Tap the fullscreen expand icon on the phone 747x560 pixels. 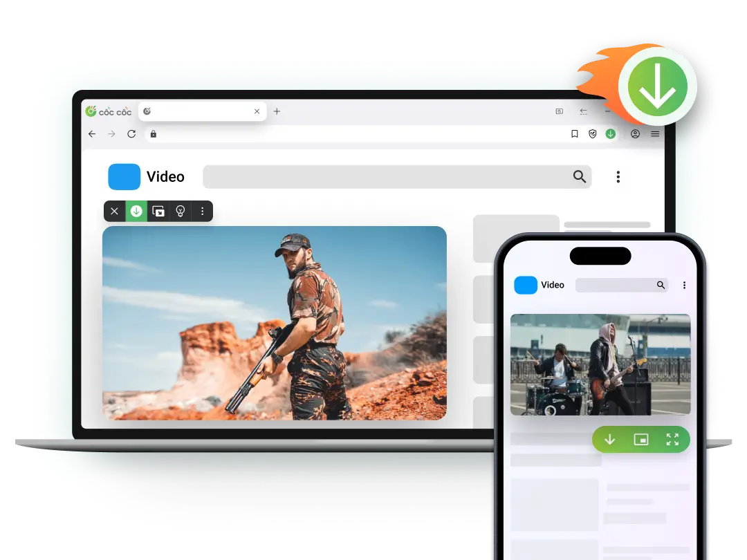(x=672, y=439)
